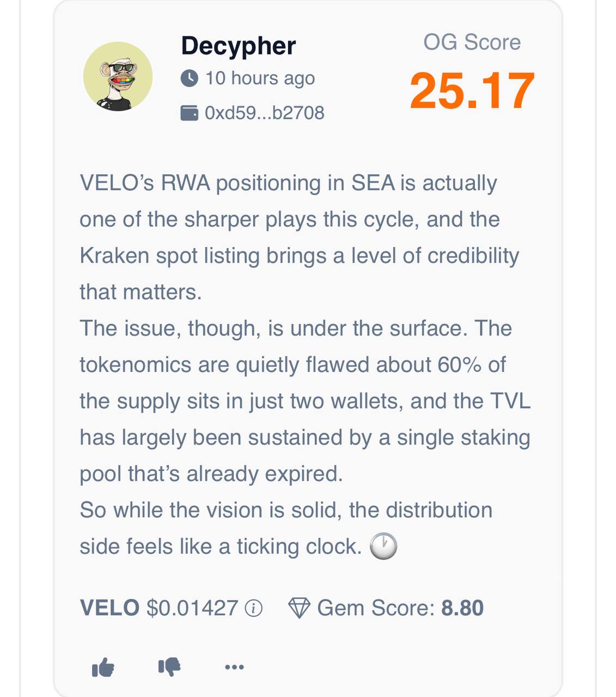The width and height of the screenshot is (616, 697).
Task: Click the diamond Gem Score icon
Action: [x=298, y=608]
